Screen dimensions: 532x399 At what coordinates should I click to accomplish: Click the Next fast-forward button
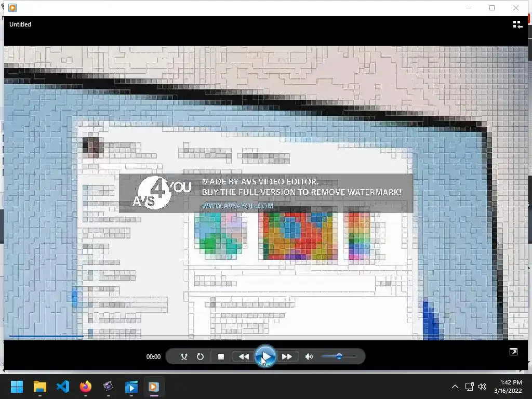point(287,356)
